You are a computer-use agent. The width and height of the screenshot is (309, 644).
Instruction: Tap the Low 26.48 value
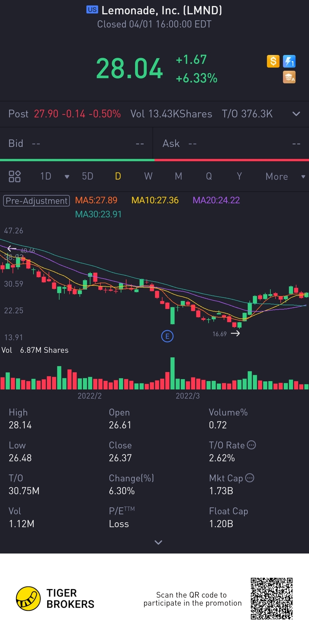click(20, 458)
